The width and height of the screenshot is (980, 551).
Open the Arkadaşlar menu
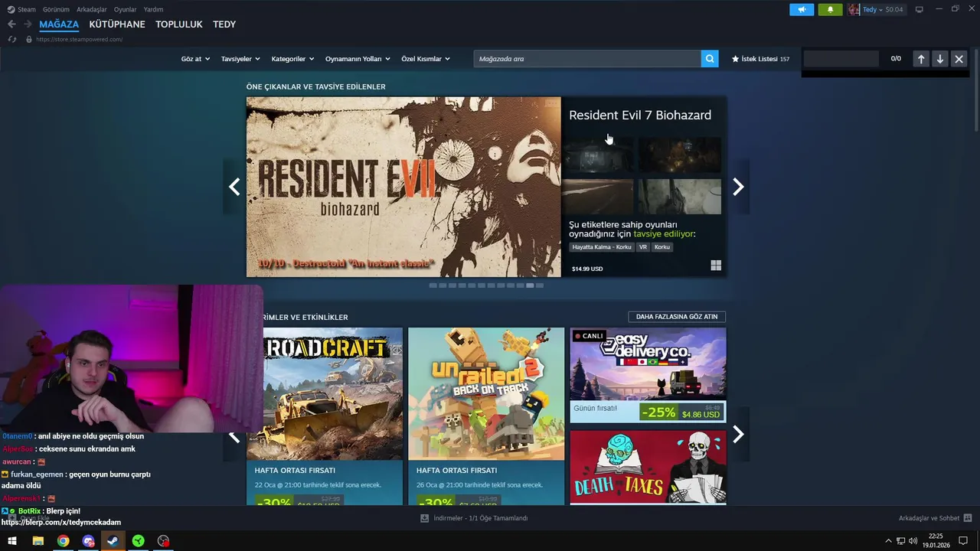click(x=92, y=9)
